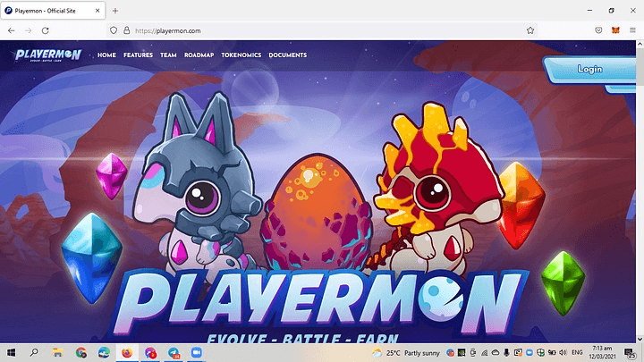Reload the page
Screen dimensions: 644x362
click(x=46, y=30)
